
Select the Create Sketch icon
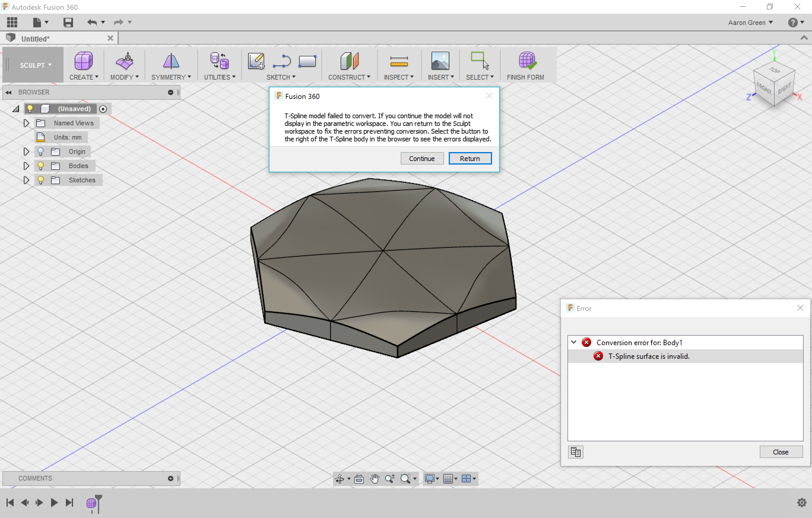pyautogui.click(x=256, y=61)
